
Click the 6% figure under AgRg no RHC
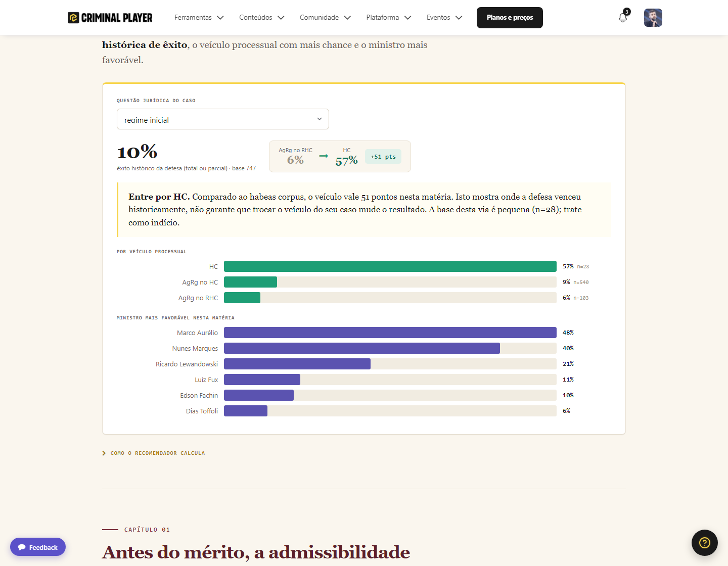click(x=295, y=160)
